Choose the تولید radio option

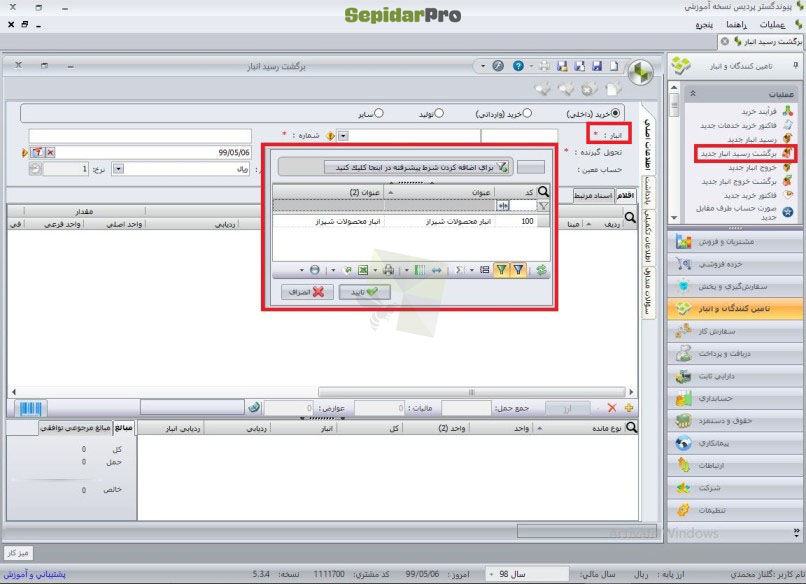pos(439,113)
